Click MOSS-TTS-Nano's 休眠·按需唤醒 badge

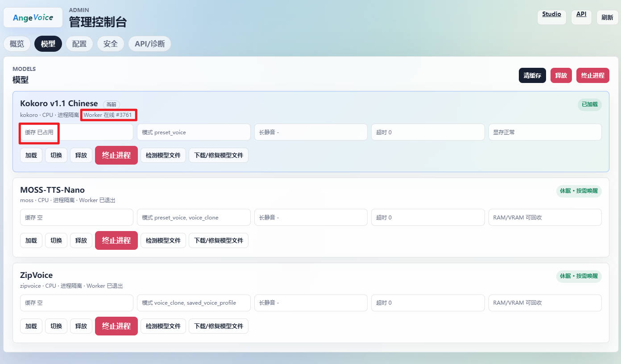pyautogui.click(x=579, y=191)
